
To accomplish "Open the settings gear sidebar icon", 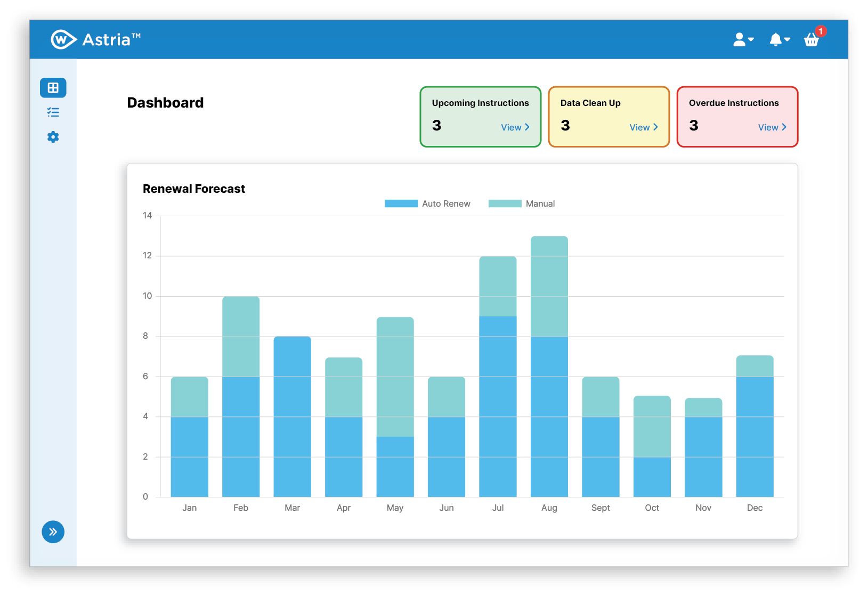I will pyautogui.click(x=53, y=137).
